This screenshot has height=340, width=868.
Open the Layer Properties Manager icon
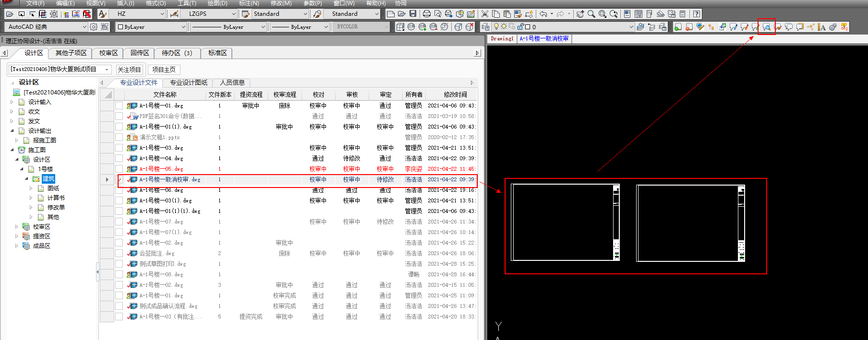click(x=485, y=27)
